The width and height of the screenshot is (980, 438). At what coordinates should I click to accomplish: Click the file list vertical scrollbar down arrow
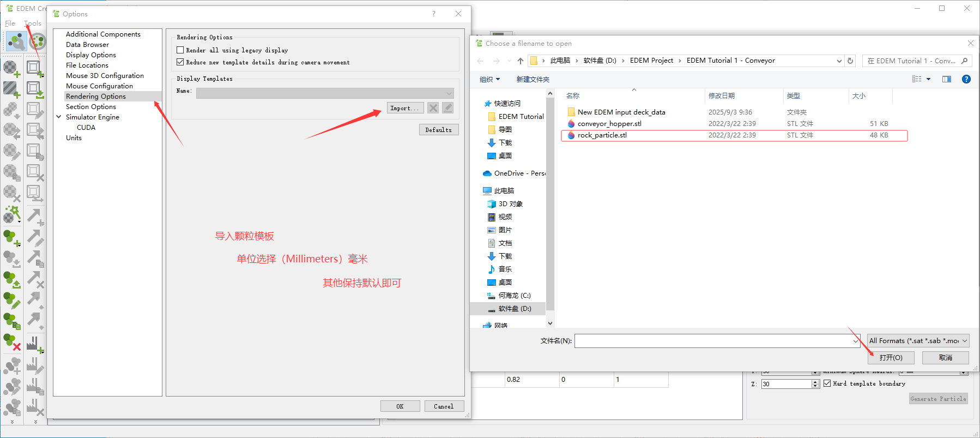tap(550, 323)
